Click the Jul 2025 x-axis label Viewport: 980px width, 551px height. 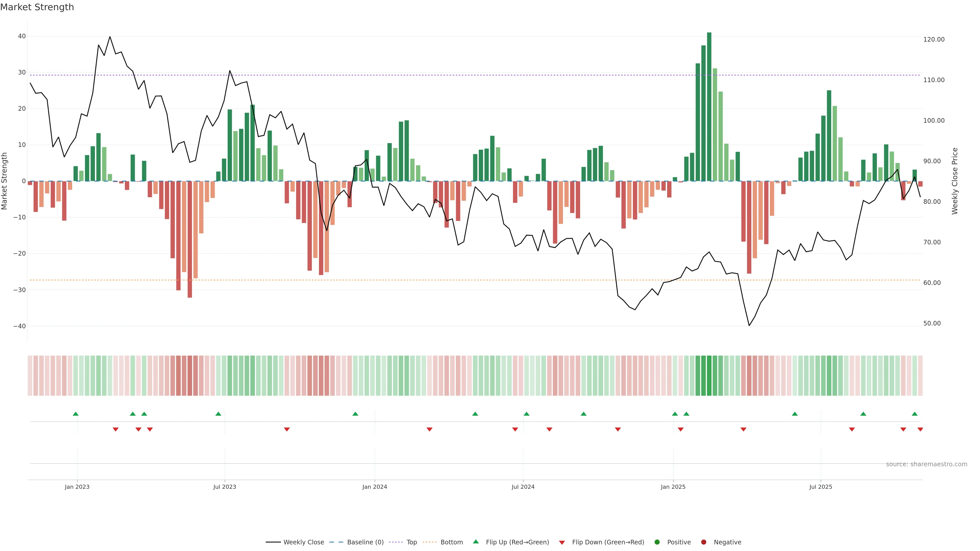(820, 487)
